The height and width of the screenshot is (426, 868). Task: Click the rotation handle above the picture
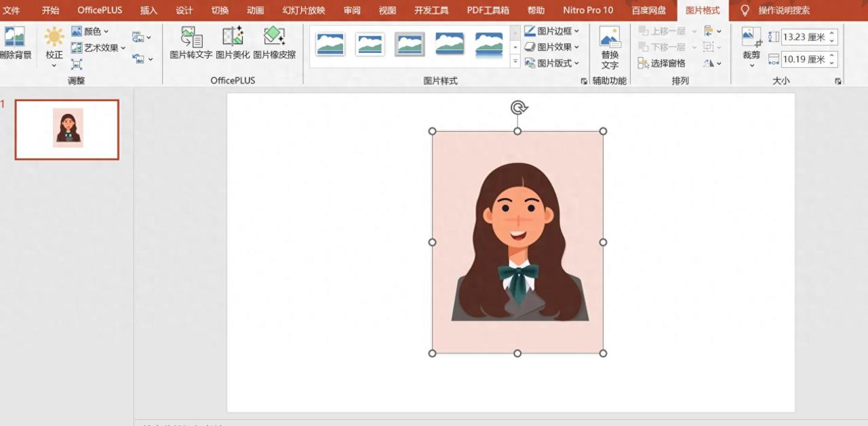tap(519, 107)
